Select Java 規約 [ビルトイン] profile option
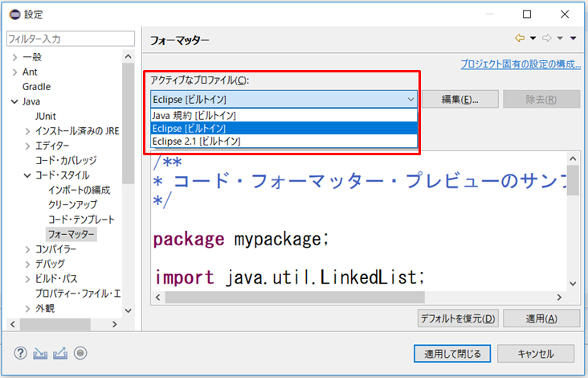Viewport: 588px width, 378px height. [x=193, y=115]
